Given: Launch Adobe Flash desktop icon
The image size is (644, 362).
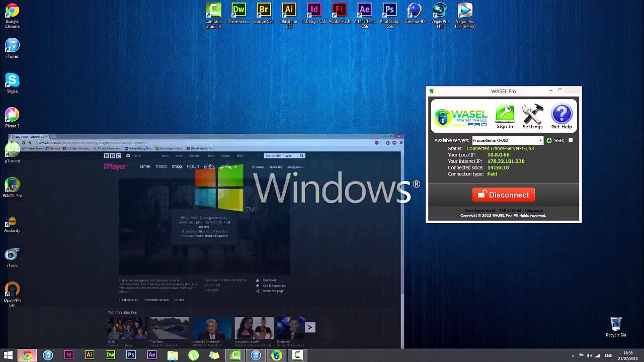Looking at the screenshot, I should tap(339, 14).
